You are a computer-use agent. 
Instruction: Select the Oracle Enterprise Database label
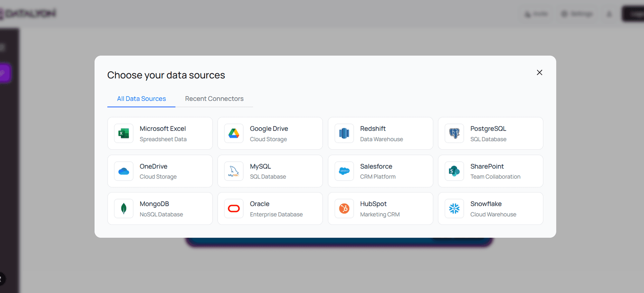pyautogui.click(x=276, y=214)
